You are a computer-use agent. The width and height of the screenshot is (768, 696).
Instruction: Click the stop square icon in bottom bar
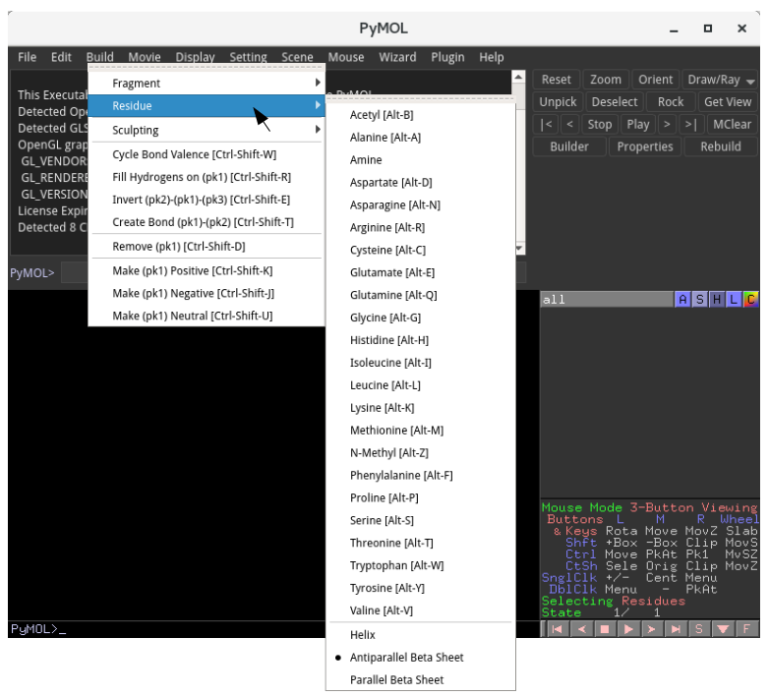[x=604, y=629]
